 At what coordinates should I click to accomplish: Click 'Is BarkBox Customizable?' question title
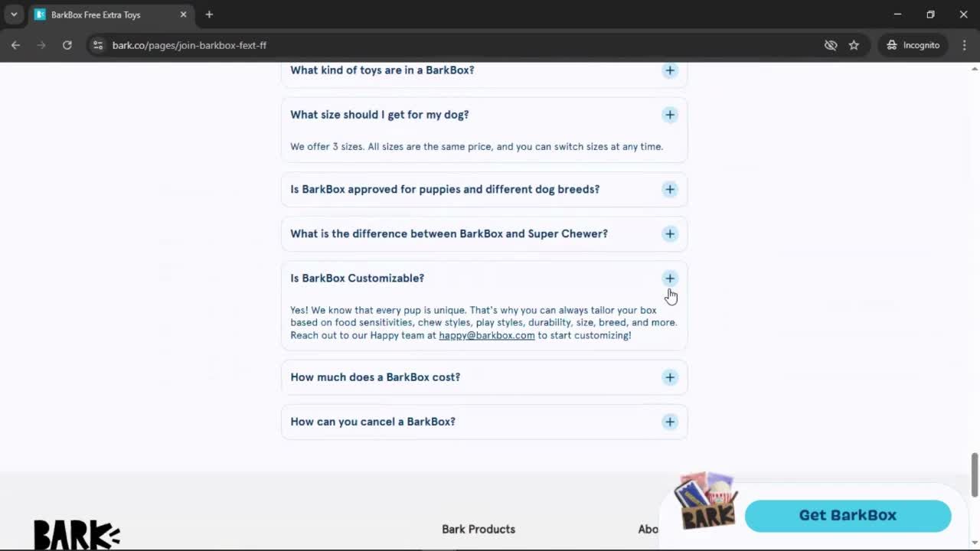click(357, 278)
